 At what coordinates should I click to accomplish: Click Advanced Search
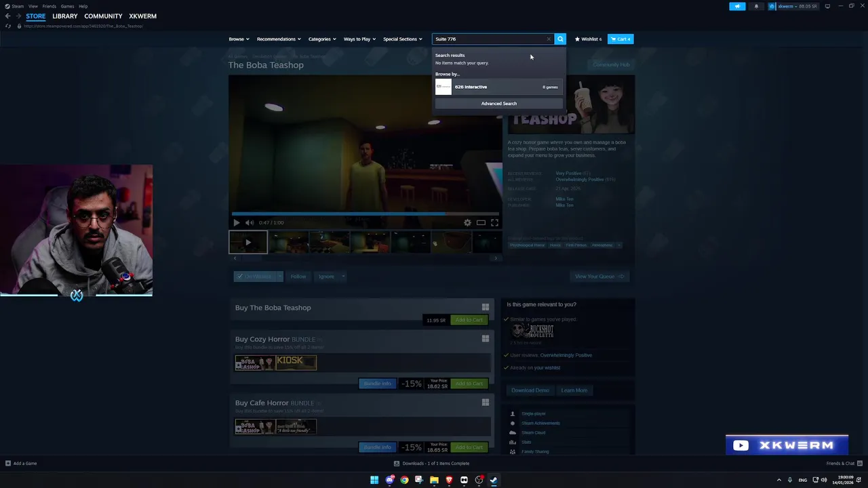pos(498,104)
